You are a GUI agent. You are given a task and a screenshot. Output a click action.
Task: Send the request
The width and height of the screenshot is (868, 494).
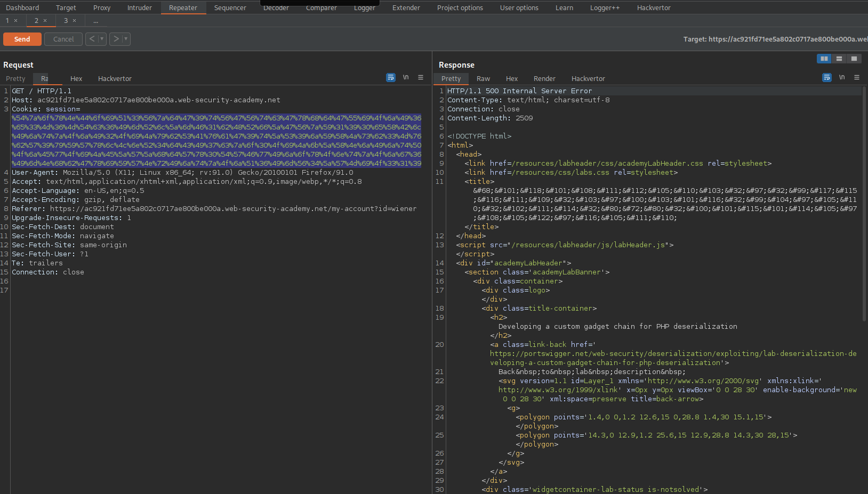click(x=22, y=39)
